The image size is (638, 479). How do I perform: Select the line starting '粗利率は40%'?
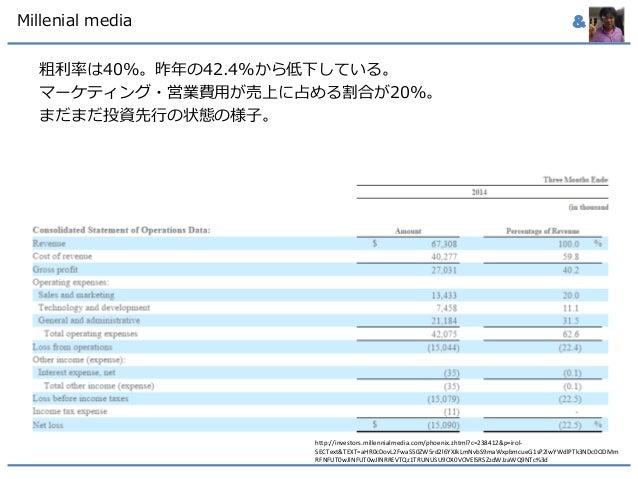click(x=214, y=69)
